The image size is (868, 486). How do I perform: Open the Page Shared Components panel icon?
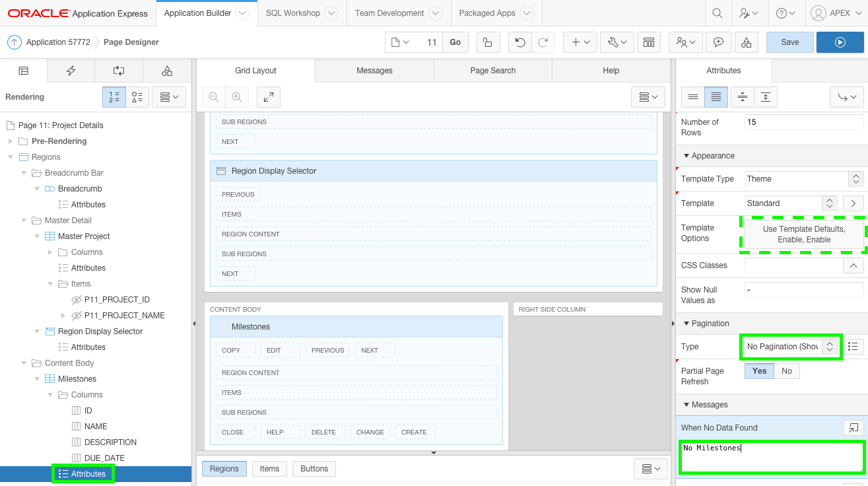pyautogui.click(x=166, y=71)
